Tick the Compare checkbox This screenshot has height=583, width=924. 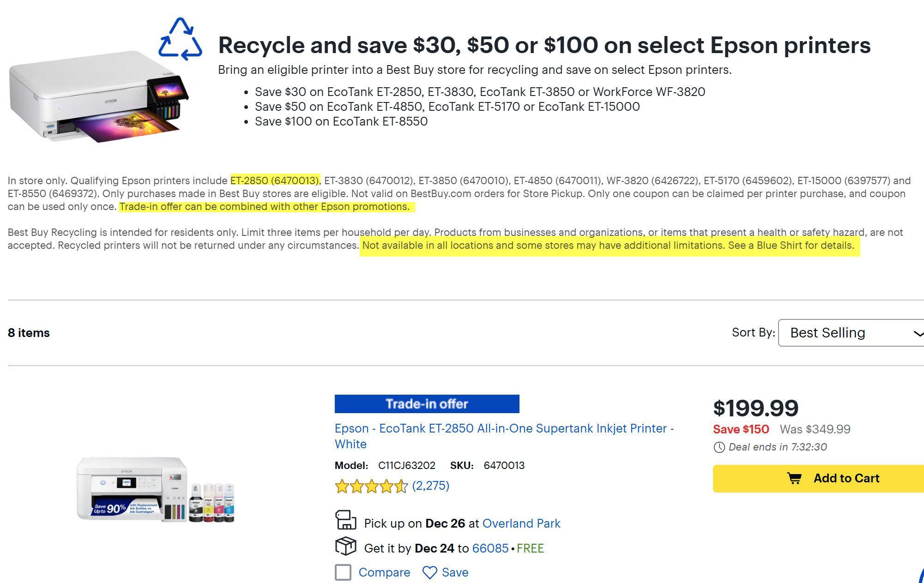[343, 573]
